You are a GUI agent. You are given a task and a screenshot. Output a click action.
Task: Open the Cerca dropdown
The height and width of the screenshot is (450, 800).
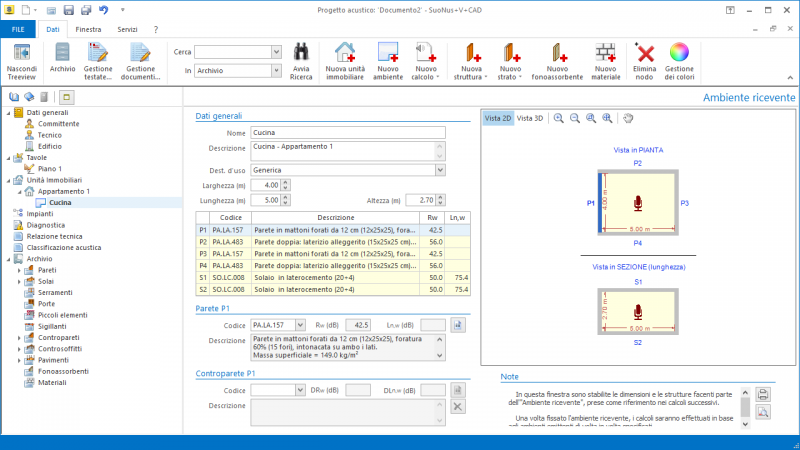[x=276, y=52]
